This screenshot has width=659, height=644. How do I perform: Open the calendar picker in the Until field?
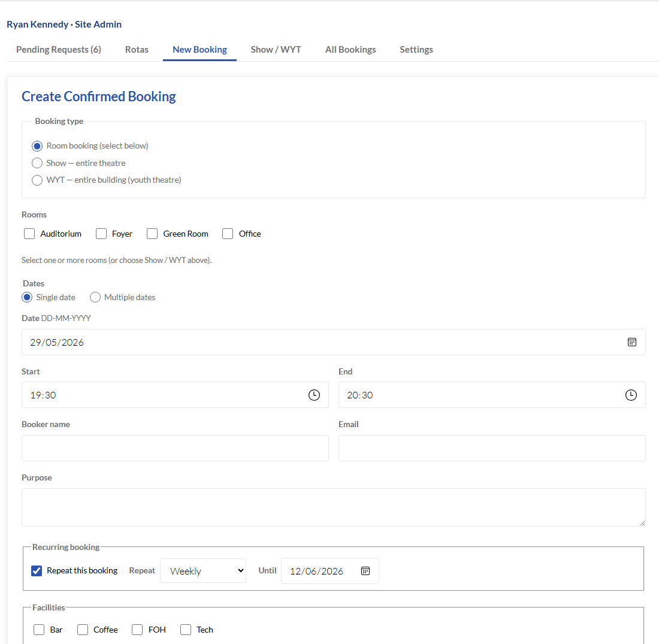point(365,571)
